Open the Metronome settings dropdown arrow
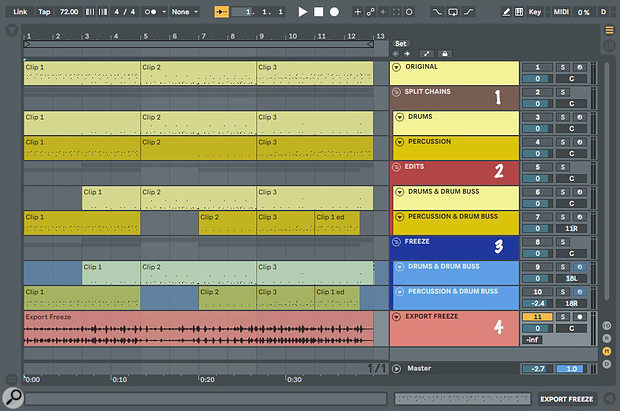The height and width of the screenshot is (411, 620). pyautogui.click(x=164, y=12)
